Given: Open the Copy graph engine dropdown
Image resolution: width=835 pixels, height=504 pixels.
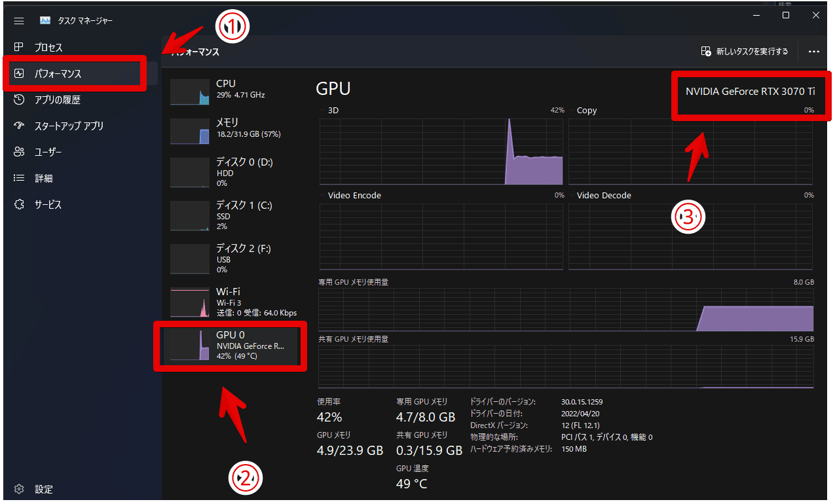Looking at the screenshot, I should coord(582,111).
